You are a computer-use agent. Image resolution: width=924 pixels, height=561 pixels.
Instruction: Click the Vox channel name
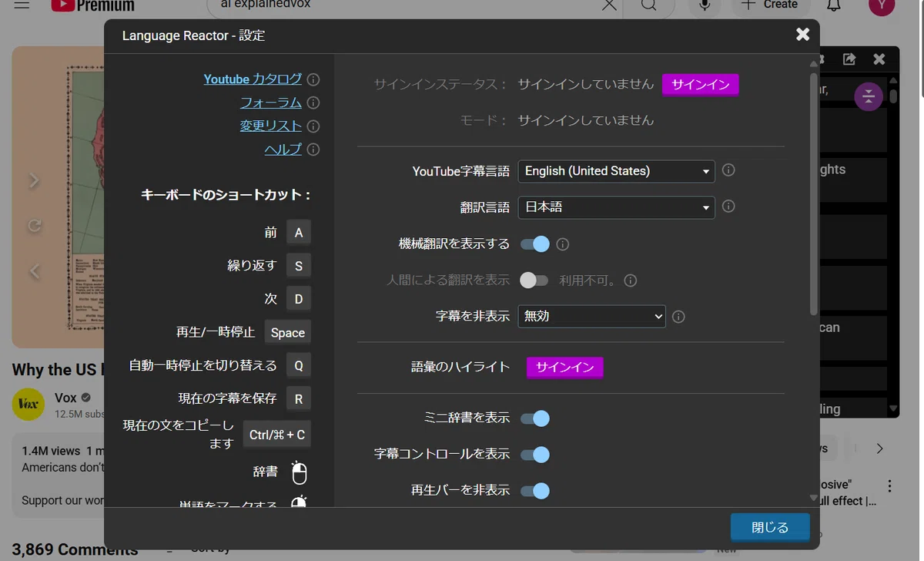[x=65, y=398]
